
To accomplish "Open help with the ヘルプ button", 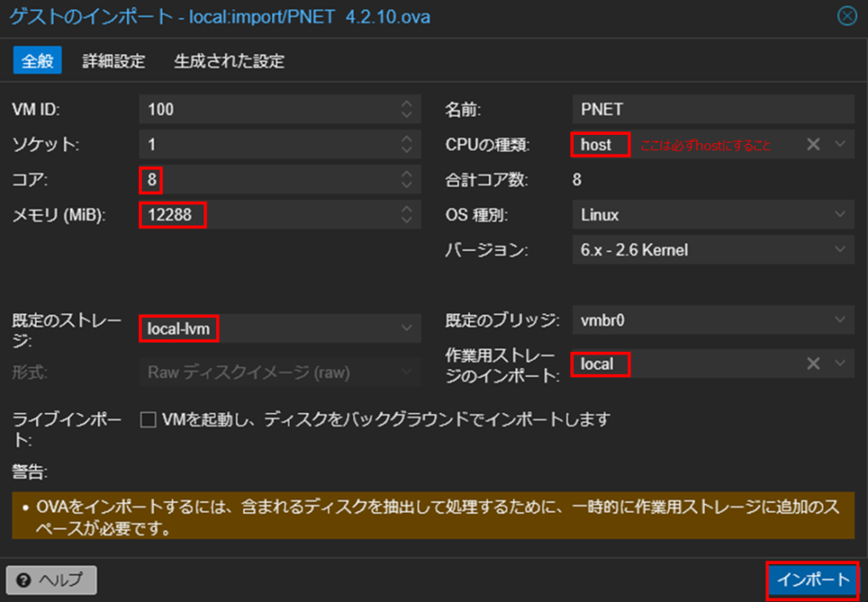I will point(52,580).
